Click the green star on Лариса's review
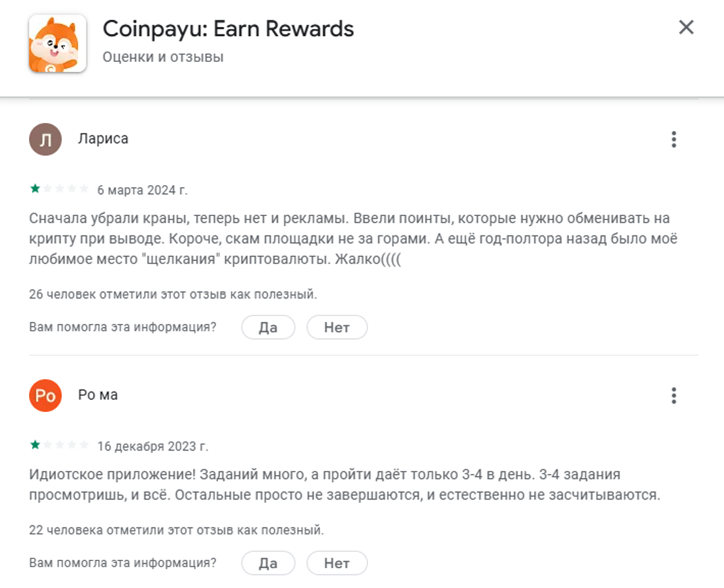 tap(35, 189)
